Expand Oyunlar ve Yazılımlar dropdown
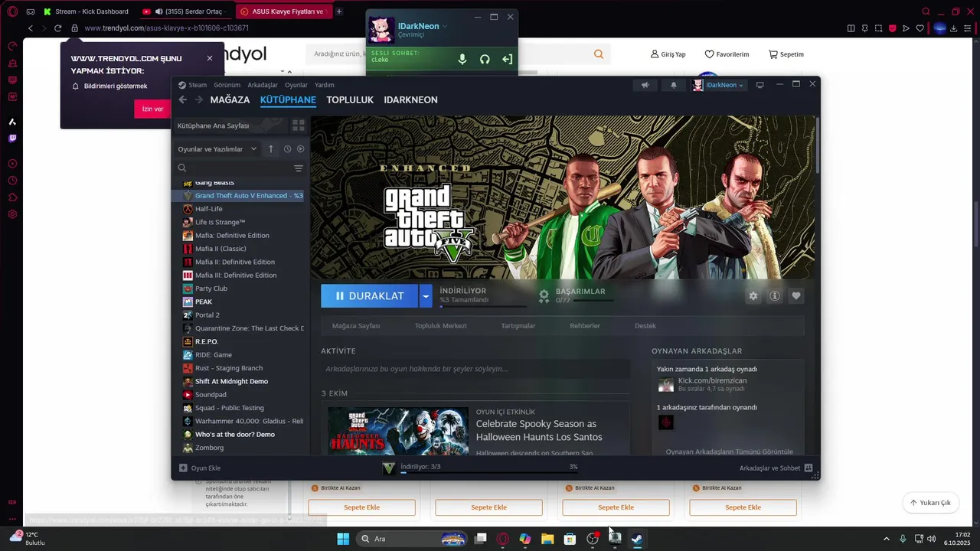Viewport: 980px width, 551px height. click(218, 149)
